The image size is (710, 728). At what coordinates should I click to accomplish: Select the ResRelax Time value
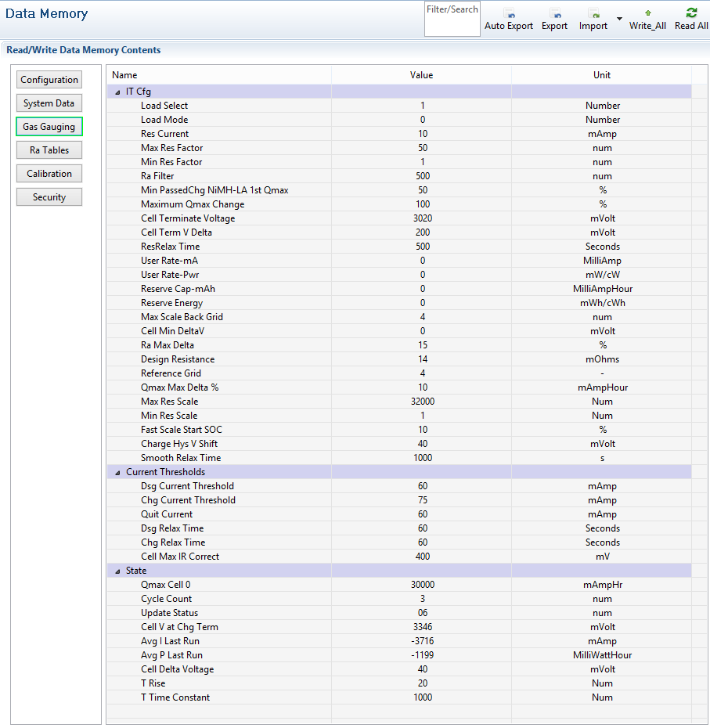(422, 247)
